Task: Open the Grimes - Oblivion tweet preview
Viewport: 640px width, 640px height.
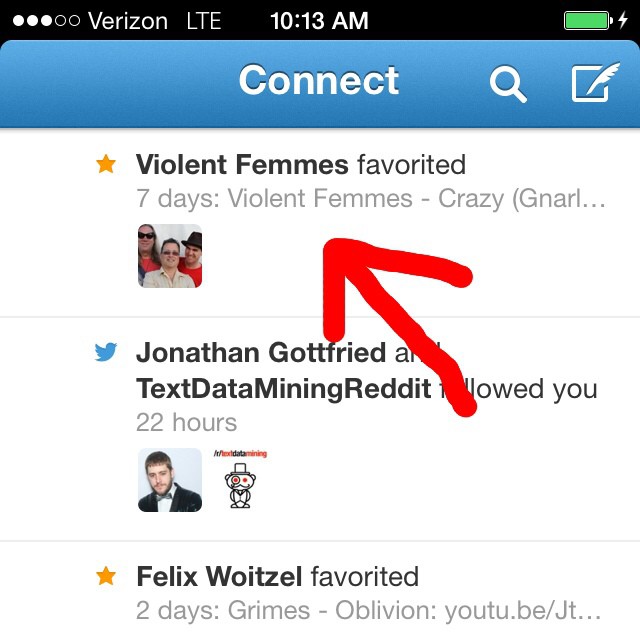Action: pyautogui.click(x=369, y=610)
